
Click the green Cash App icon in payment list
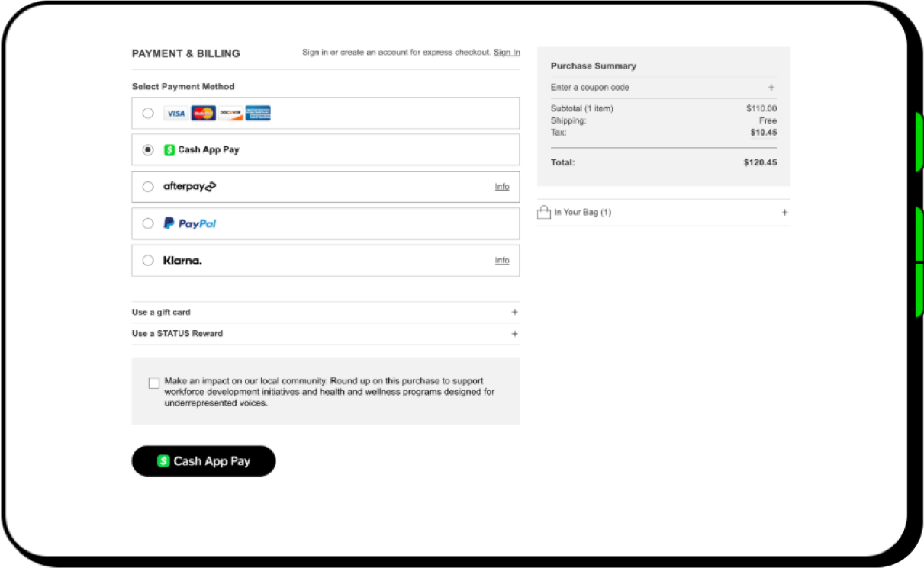click(x=169, y=150)
